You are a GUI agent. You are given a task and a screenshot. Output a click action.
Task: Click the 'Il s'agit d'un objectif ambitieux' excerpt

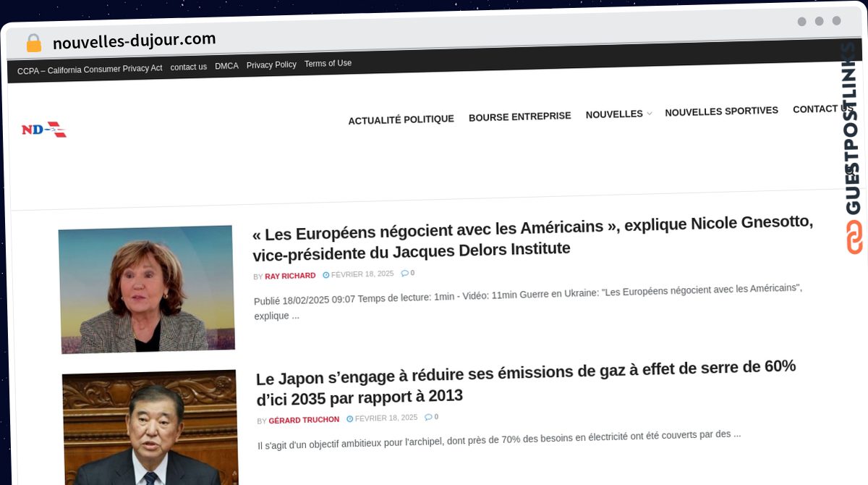click(x=499, y=439)
